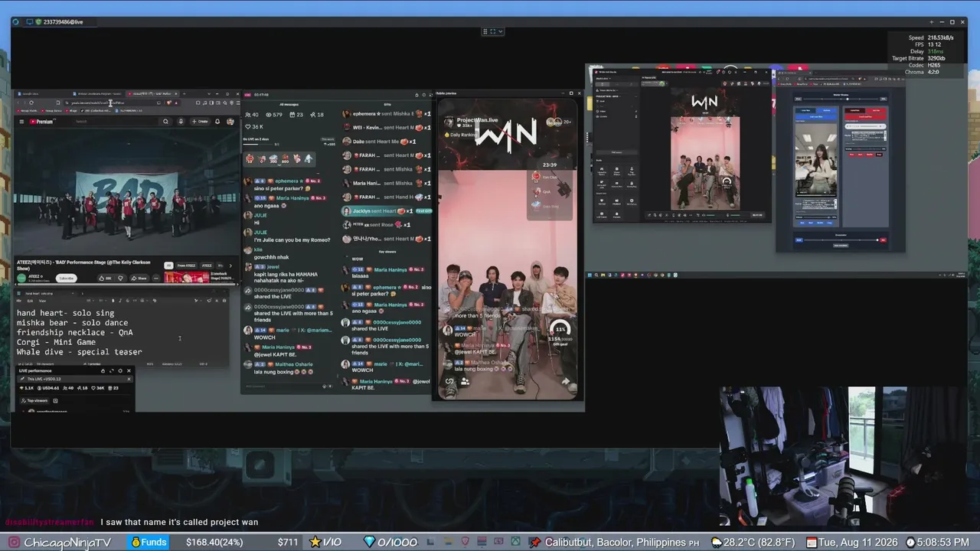Click the Share button under the video
Image resolution: width=980 pixels, height=551 pixels.
pyautogui.click(x=139, y=278)
